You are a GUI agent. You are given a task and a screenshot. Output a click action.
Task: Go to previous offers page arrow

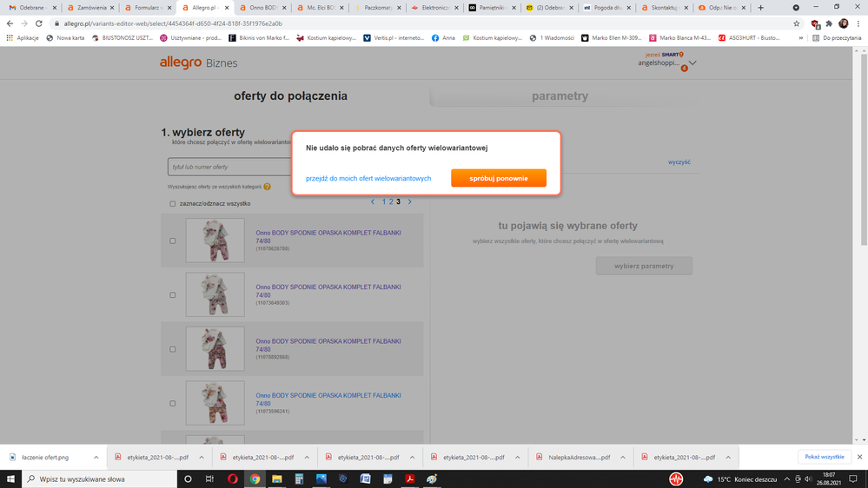pyautogui.click(x=373, y=202)
